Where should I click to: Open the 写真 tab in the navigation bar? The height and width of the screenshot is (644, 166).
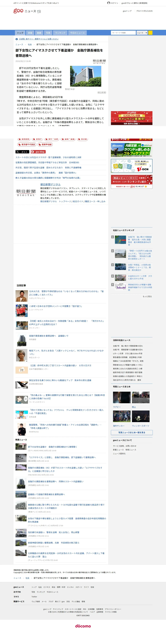(x=48, y=33)
